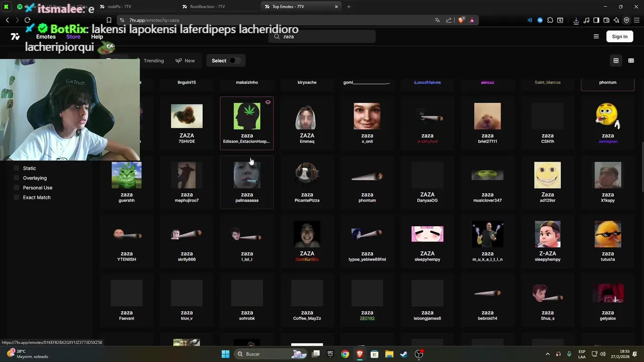Open Brave Rewards triangle icon
The image size is (644, 362).
472,20
